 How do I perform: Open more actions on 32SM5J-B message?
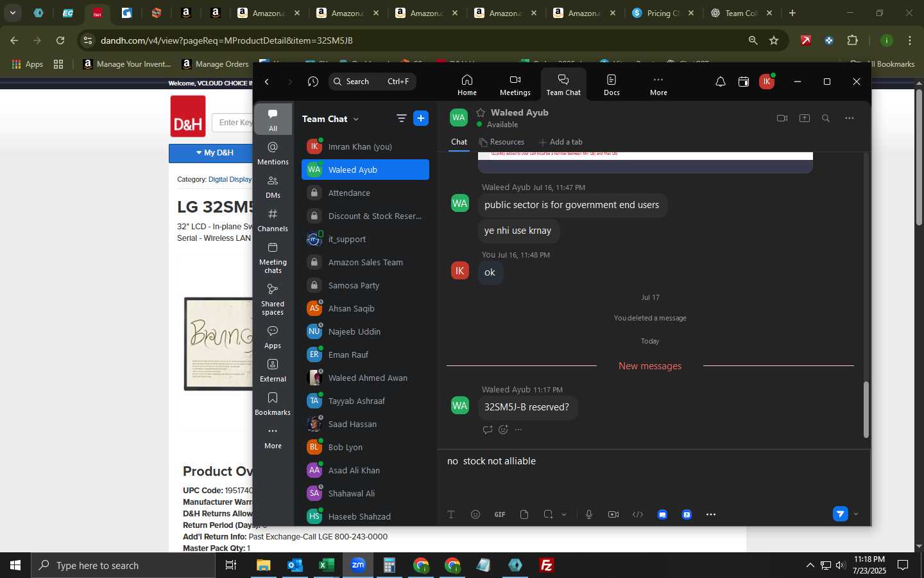pos(518,430)
